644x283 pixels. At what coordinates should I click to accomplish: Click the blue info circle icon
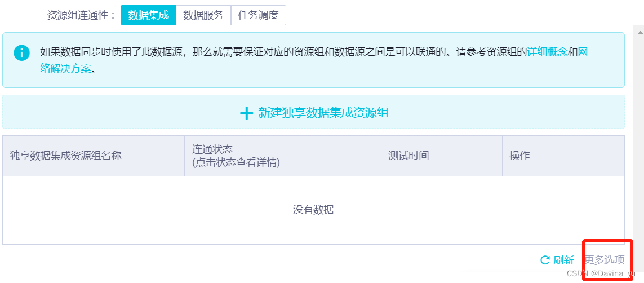(x=21, y=53)
